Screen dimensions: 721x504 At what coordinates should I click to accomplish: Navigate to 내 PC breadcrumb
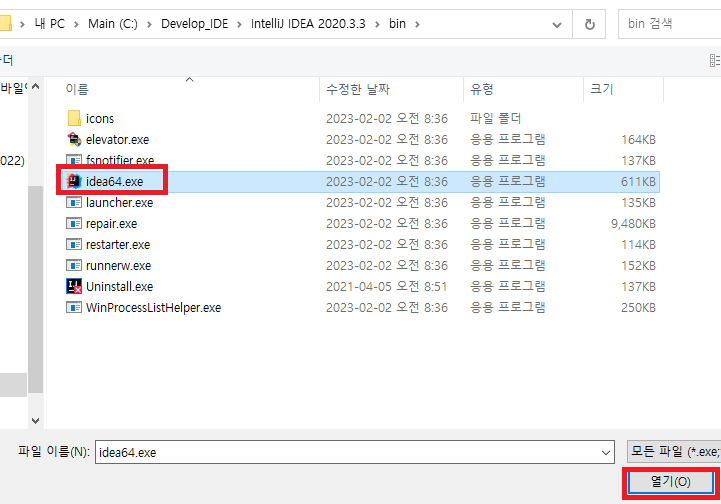click(x=50, y=23)
